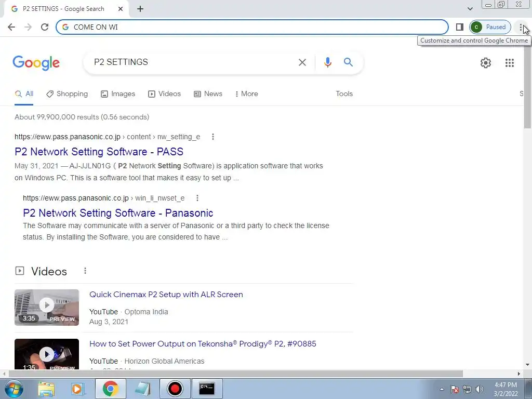Open a new browser tab
This screenshot has height=399, width=532.
pyautogui.click(x=140, y=9)
